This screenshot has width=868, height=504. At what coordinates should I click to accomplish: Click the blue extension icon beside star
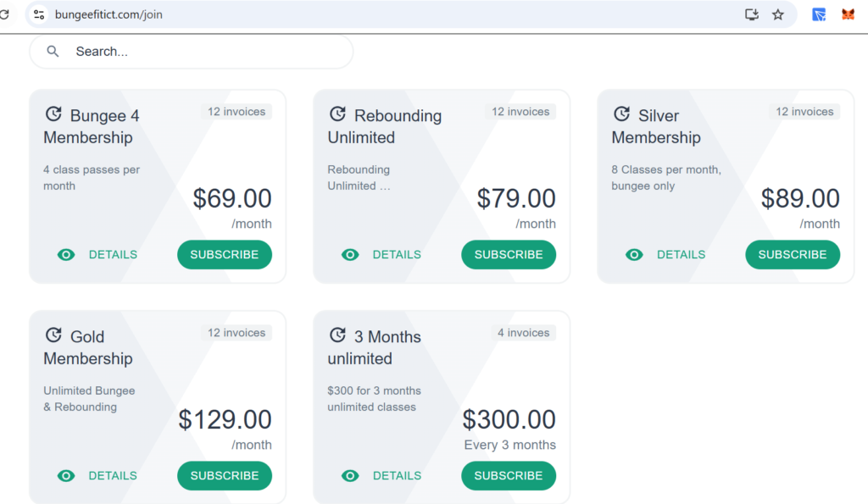[x=819, y=14]
